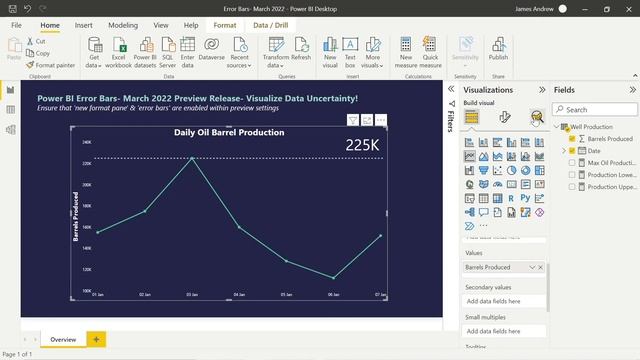The width and height of the screenshot is (640, 360).
Task: Expand the Filters pane
Action: click(451, 89)
